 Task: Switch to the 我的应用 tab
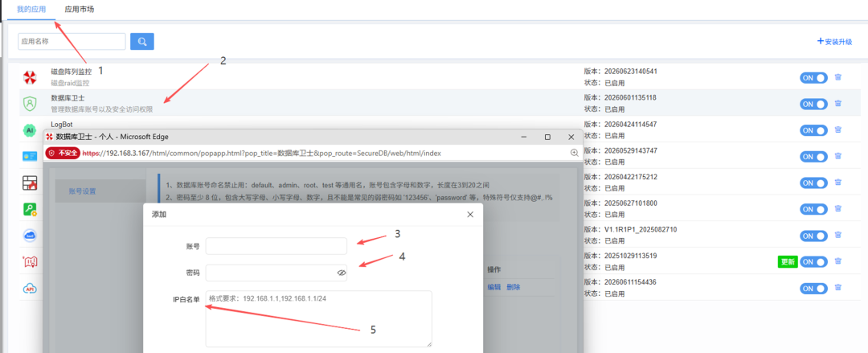31,10
